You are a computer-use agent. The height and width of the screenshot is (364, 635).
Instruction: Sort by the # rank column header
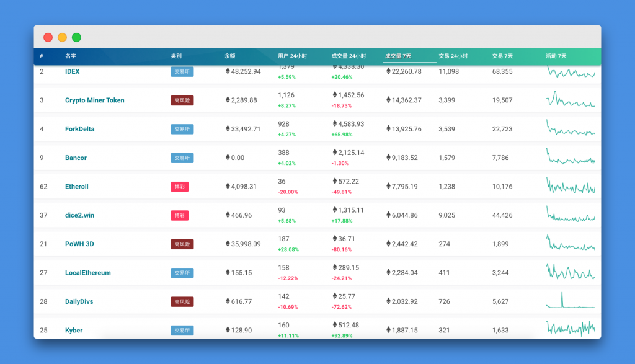(42, 56)
